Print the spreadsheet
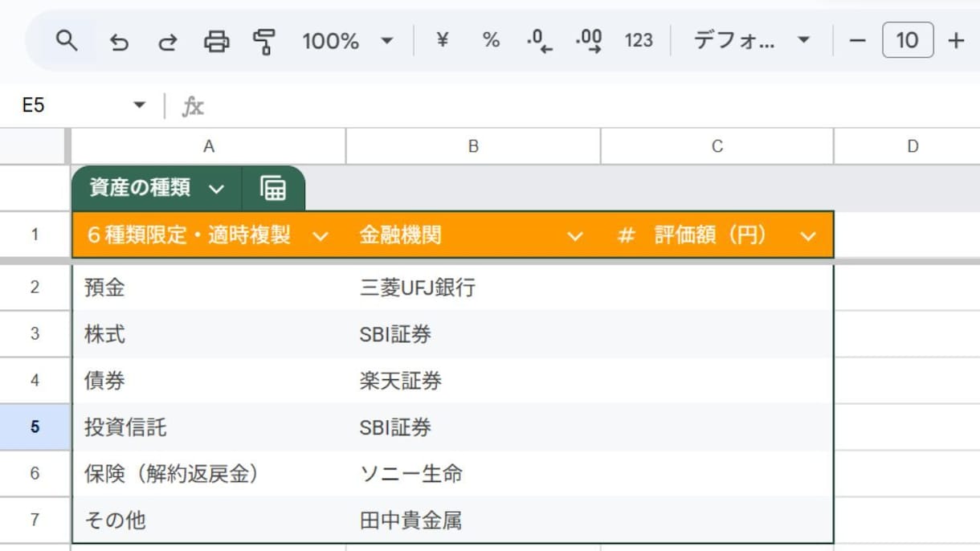 click(216, 41)
